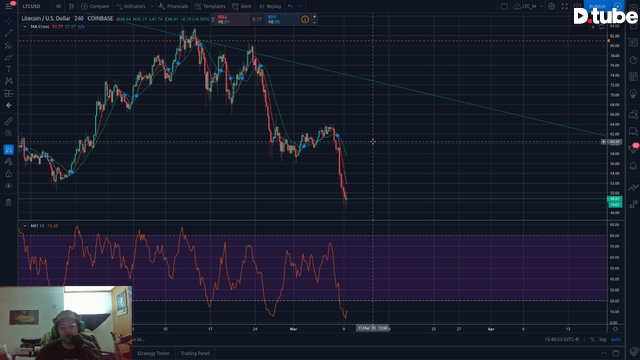Open the Indicators dialog

(131, 6)
